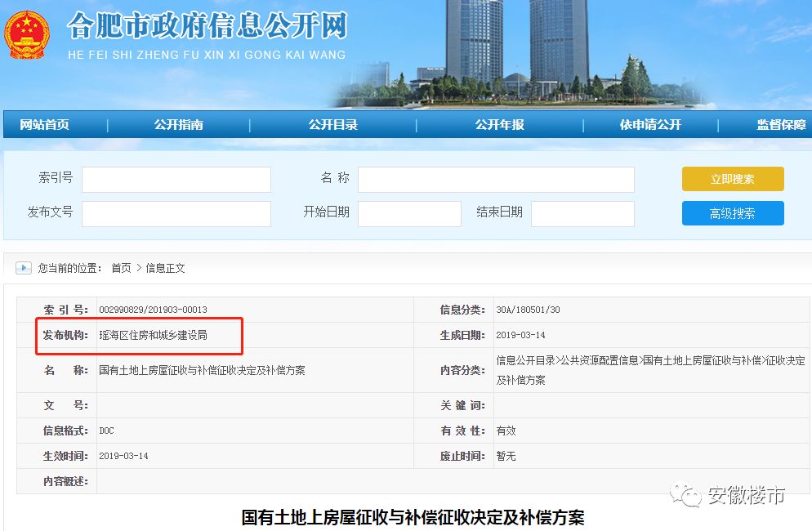Focus the 索引号 input field
The width and height of the screenshot is (812, 531).
pos(176,180)
